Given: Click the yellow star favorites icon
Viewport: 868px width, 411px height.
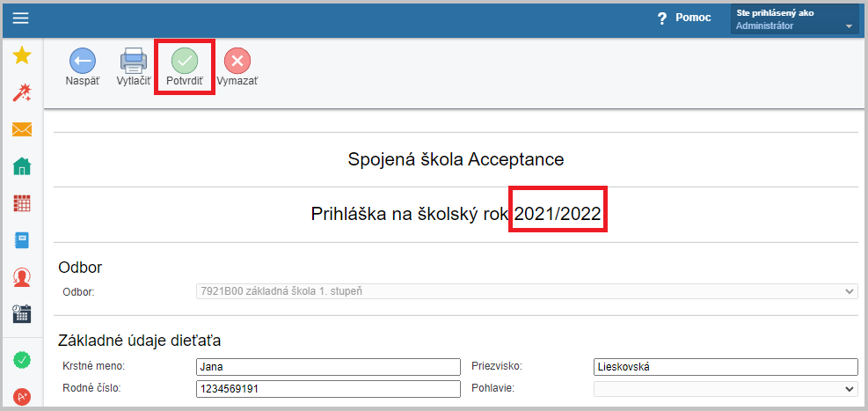Looking at the screenshot, I should 22,55.
